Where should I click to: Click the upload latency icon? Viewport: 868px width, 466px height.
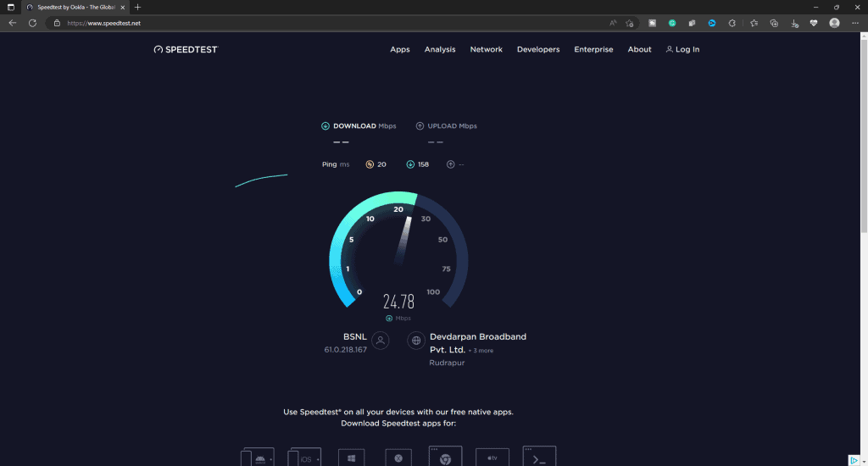click(x=451, y=164)
